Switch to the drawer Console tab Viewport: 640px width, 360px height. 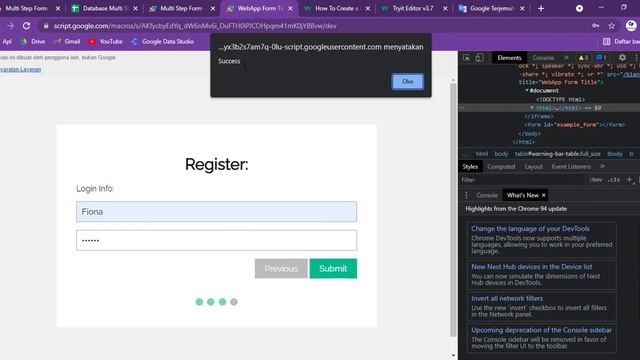pos(487,195)
